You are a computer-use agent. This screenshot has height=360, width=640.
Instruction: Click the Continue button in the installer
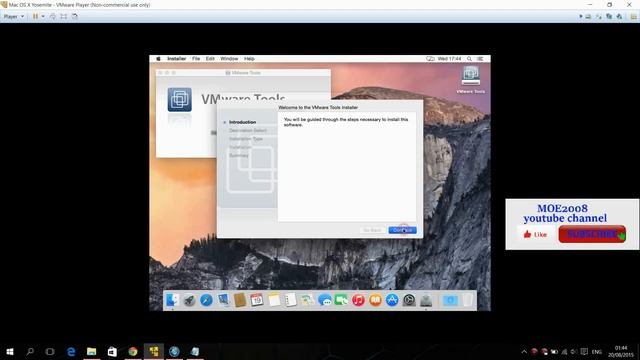point(402,230)
